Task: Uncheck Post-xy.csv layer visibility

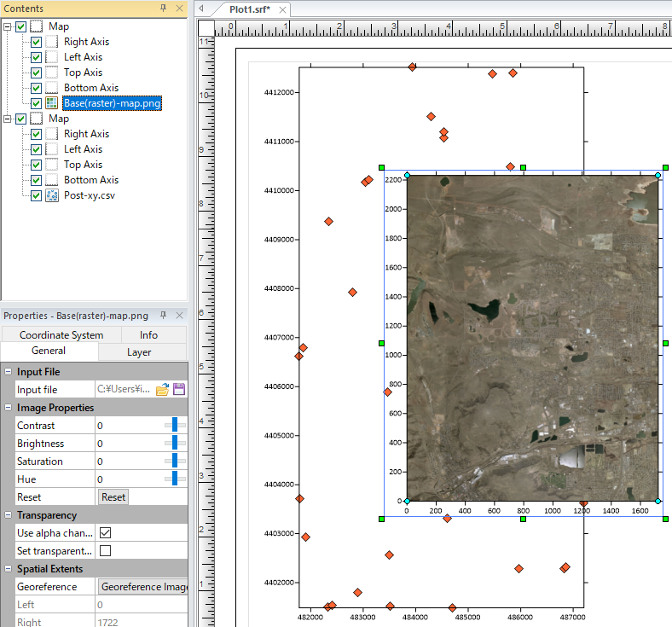Action: point(37,195)
